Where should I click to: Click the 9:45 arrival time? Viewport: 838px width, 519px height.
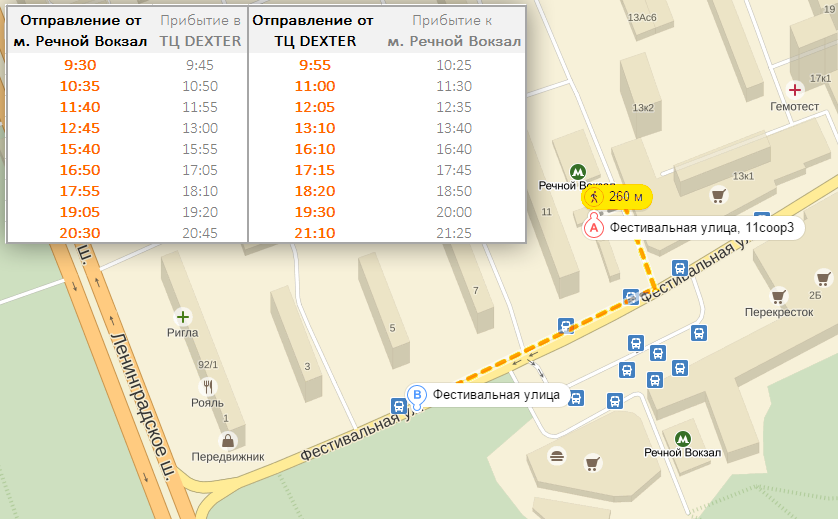(x=200, y=65)
